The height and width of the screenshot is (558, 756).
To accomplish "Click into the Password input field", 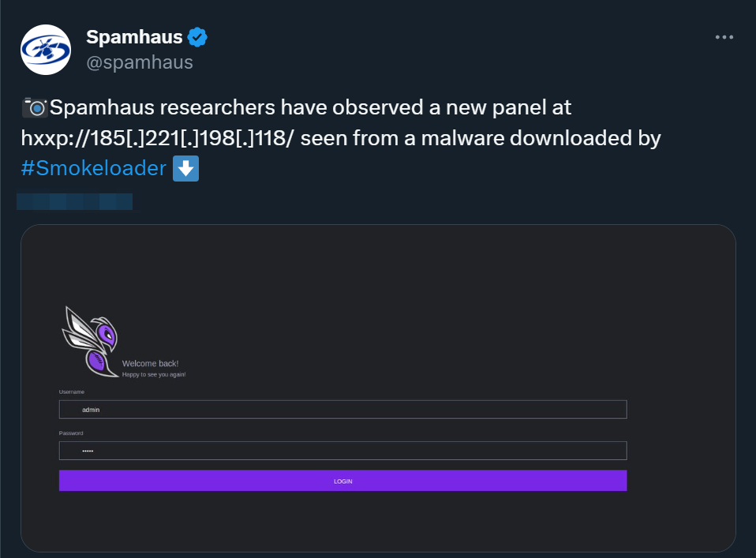I will pyautogui.click(x=342, y=451).
